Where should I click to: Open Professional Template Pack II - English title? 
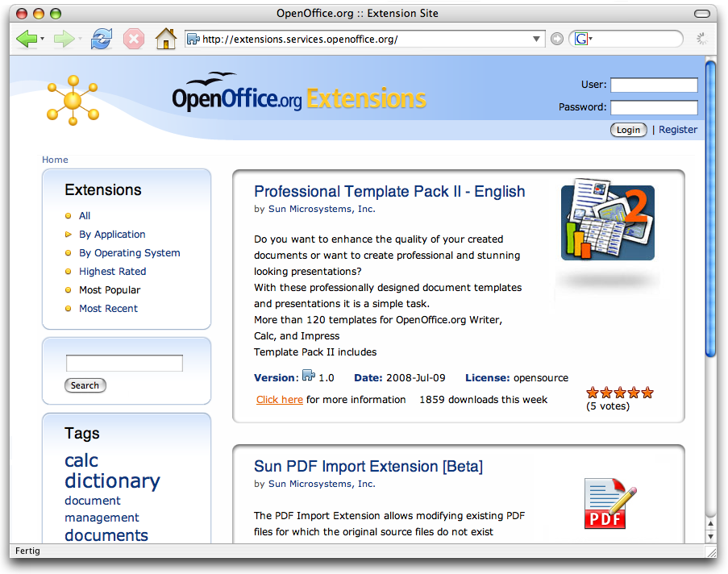click(x=389, y=191)
